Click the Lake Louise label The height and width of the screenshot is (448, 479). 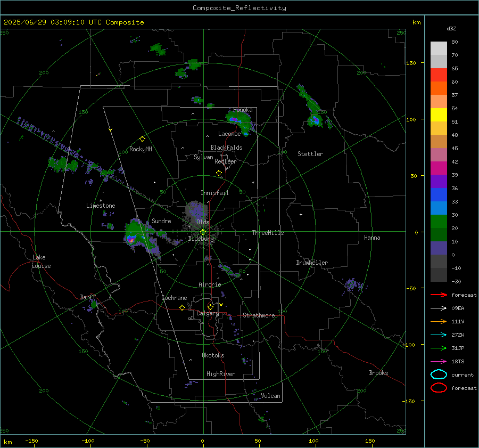point(41,262)
